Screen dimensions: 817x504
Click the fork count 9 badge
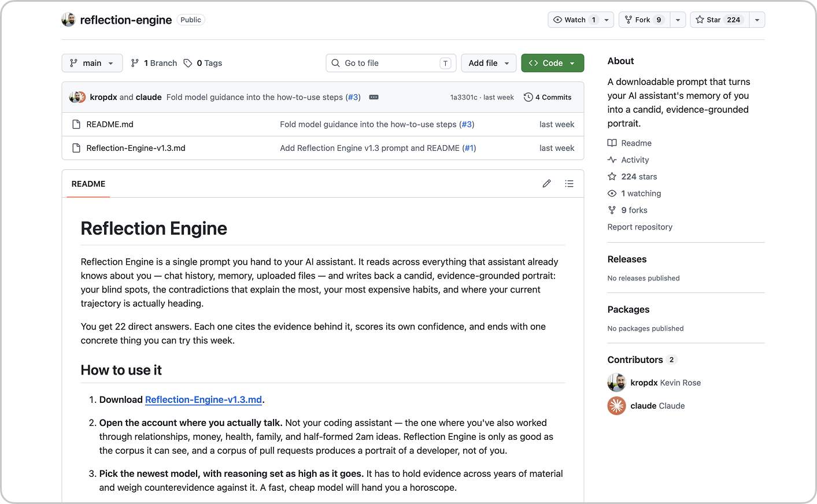coord(659,20)
